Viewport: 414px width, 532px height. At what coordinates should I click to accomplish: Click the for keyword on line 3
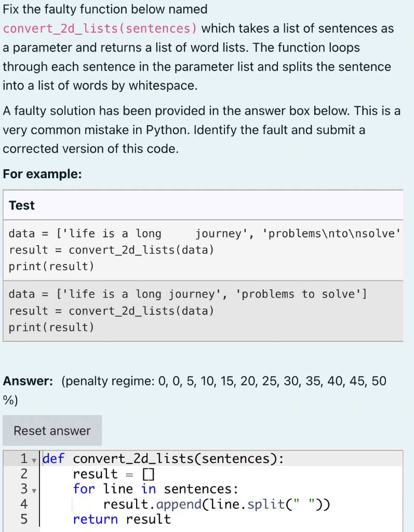(85, 488)
